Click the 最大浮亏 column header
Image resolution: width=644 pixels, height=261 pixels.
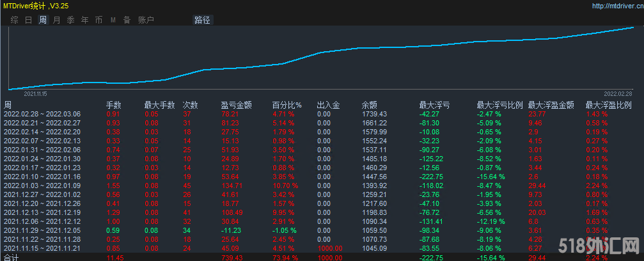pyautogui.click(x=434, y=105)
